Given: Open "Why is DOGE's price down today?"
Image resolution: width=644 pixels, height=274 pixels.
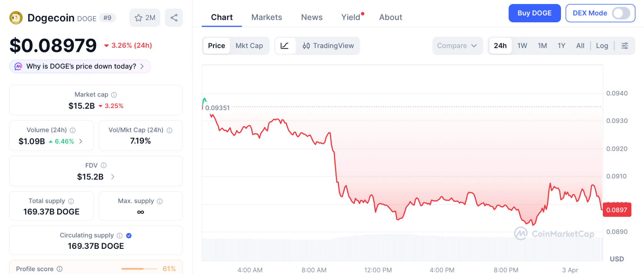Looking at the screenshot, I should pos(80,66).
